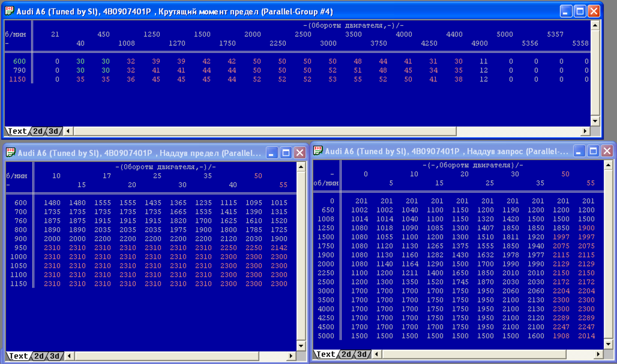Switch torque limit window to 2d tab
This screenshot has width=617, height=364.
(x=38, y=131)
